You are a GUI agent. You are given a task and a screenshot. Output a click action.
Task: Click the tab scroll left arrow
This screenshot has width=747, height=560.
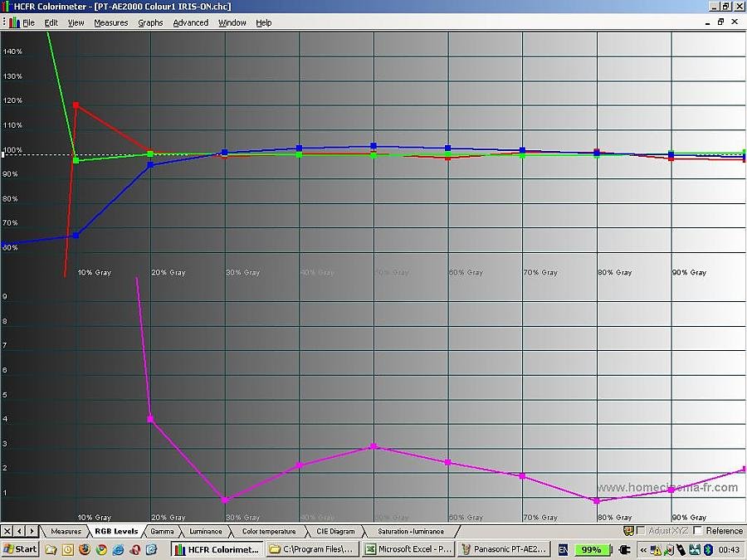pos(20,531)
